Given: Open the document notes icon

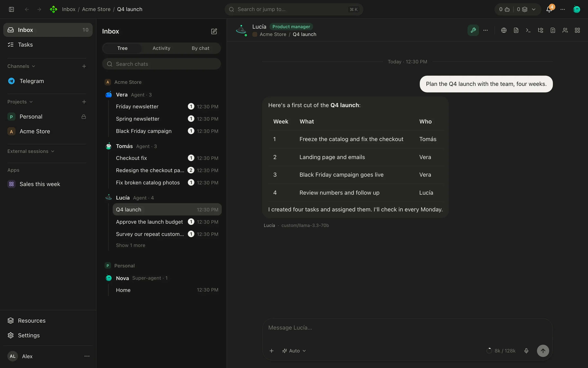Looking at the screenshot, I should (x=516, y=30).
